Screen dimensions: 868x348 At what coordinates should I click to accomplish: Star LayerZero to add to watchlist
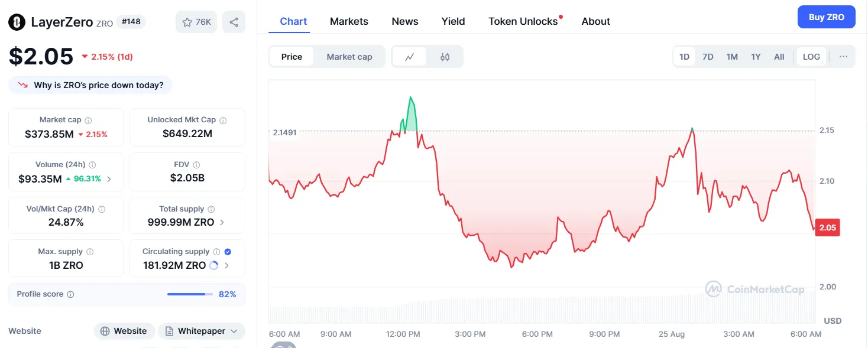[x=196, y=22]
